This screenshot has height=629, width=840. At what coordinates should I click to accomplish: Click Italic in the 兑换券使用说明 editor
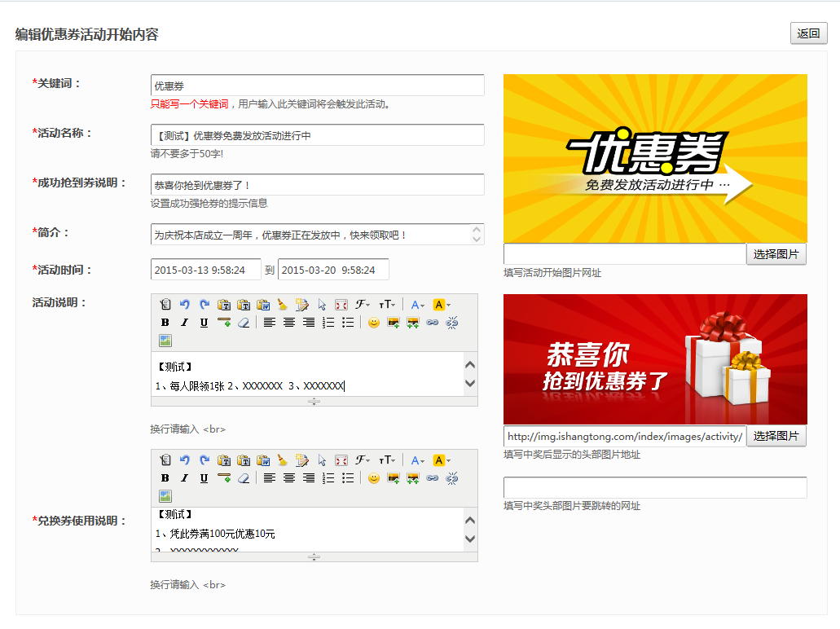click(x=185, y=478)
